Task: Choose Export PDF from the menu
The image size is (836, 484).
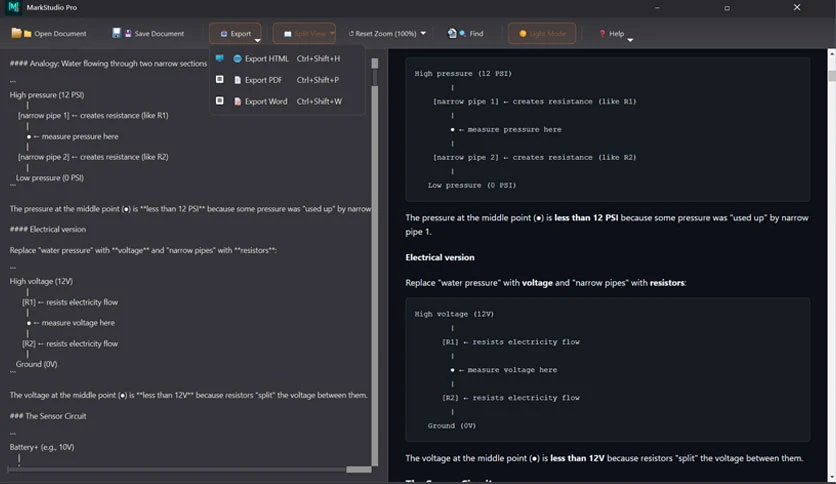Action: 287,80
